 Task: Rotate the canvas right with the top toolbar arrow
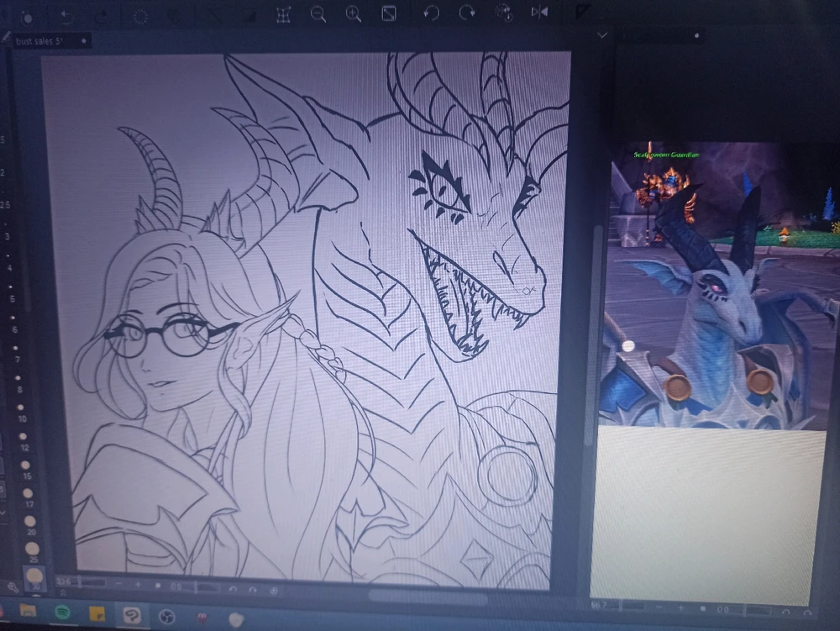[466, 13]
